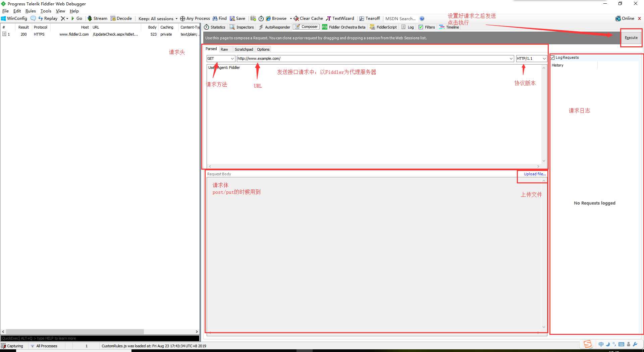Select the Parsed sub-tab
Screen dimensions: 644x352
211,49
